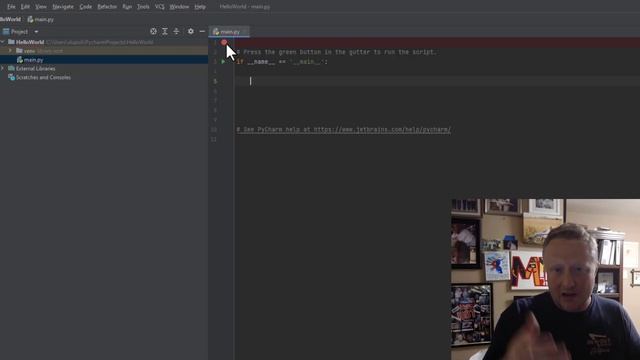The height and width of the screenshot is (360, 640).
Task: Open the Project view dropdown
Action: 36,31
